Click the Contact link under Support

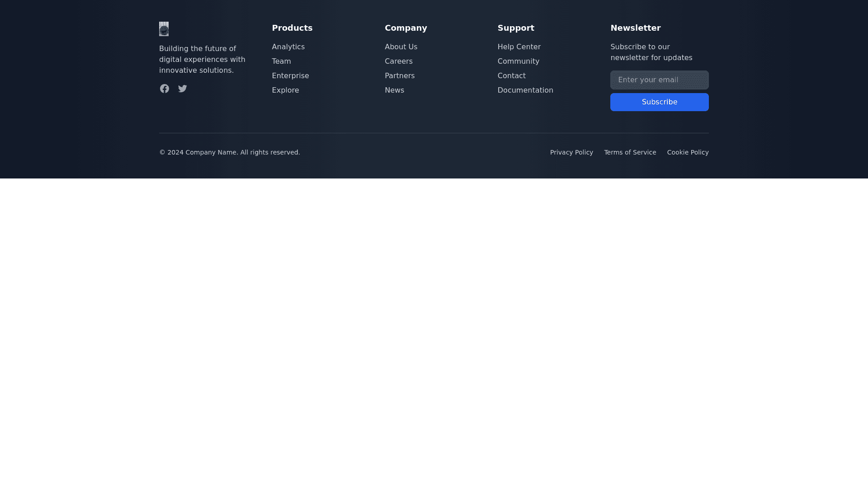(x=511, y=76)
